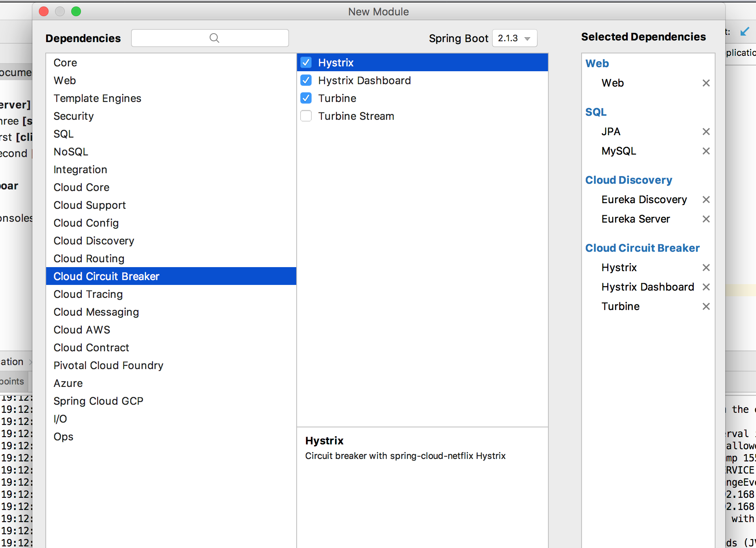Remove Eureka Discovery from selected list
The image size is (756, 548).
(706, 200)
